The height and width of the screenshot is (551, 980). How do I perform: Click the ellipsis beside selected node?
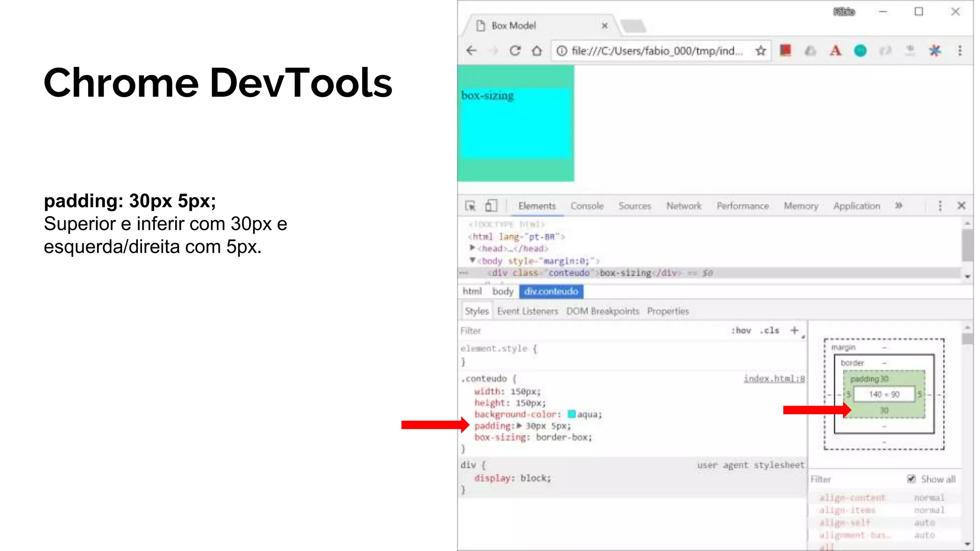tap(463, 273)
